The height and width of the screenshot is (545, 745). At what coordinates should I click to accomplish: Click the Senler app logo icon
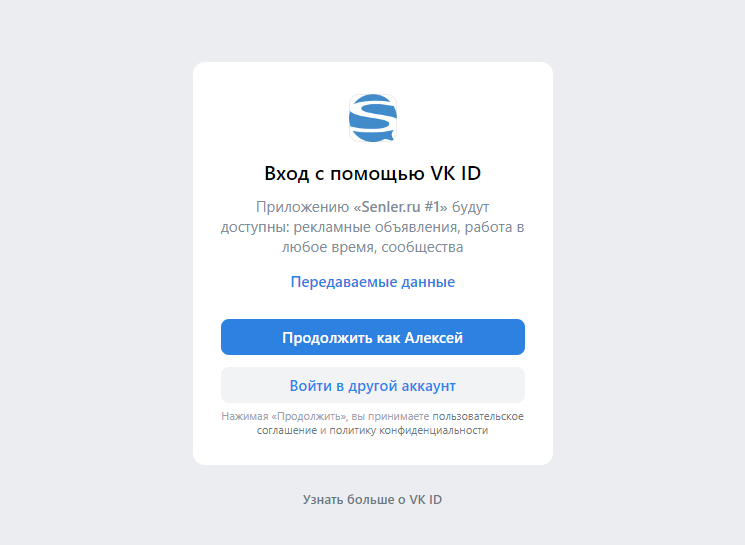coord(372,118)
